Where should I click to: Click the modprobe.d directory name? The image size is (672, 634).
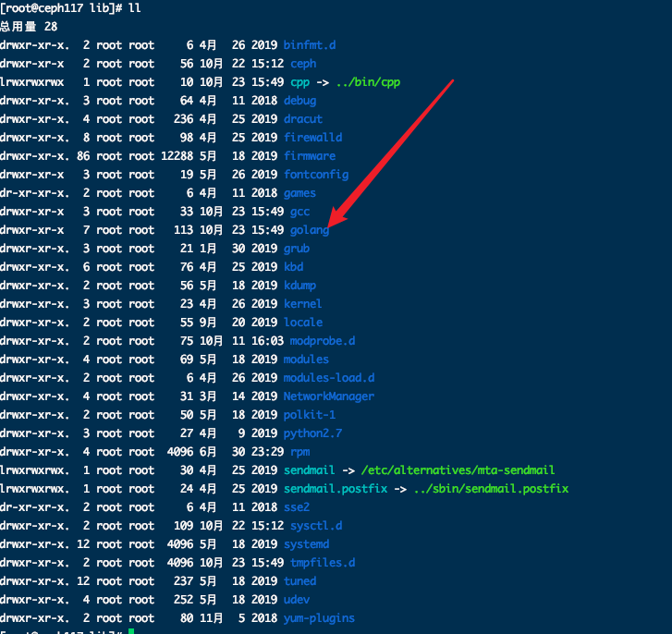tap(323, 340)
